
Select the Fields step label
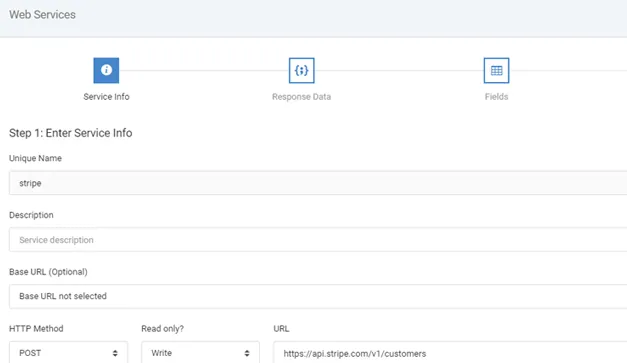pyautogui.click(x=496, y=97)
